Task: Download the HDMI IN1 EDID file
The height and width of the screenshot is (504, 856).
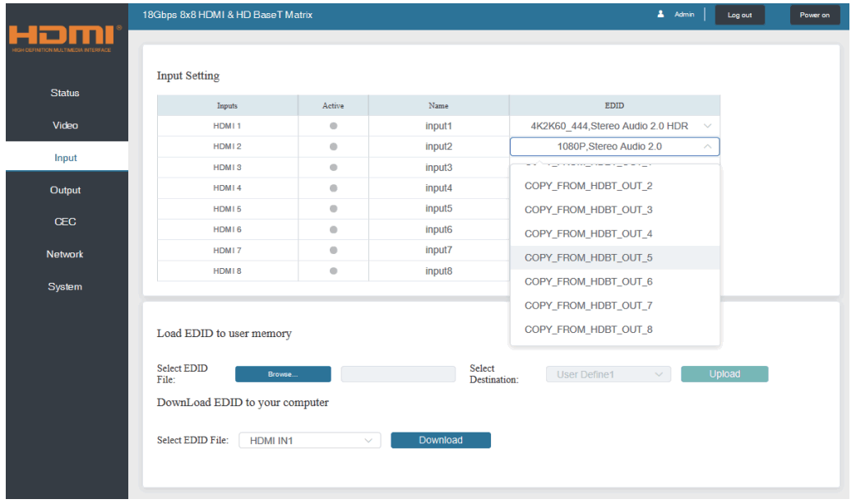Action: [x=441, y=440]
